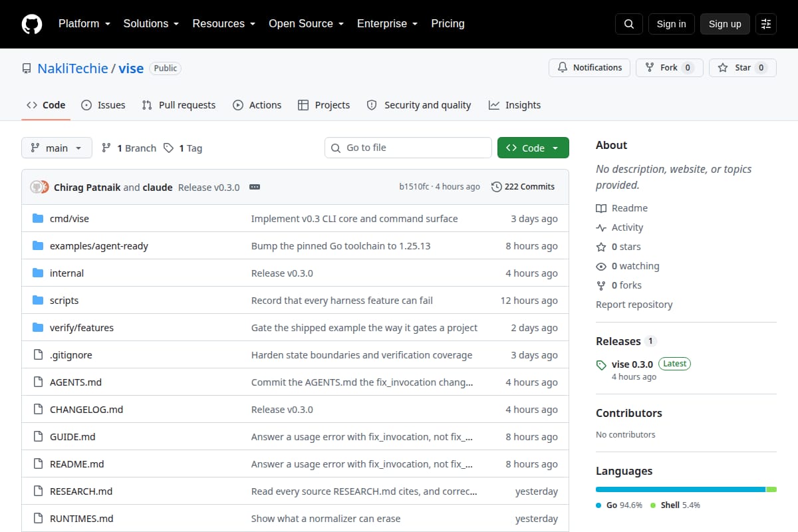Open the Solutions dropdown menu
Image resolution: width=798 pixels, height=532 pixels.
click(x=151, y=23)
